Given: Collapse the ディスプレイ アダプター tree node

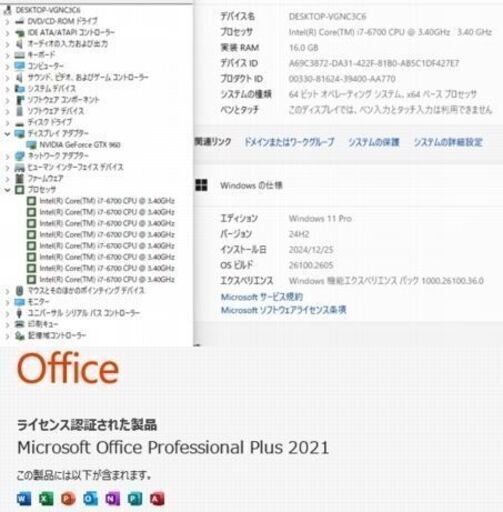Looking at the screenshot, I should [x=7, y=134].
